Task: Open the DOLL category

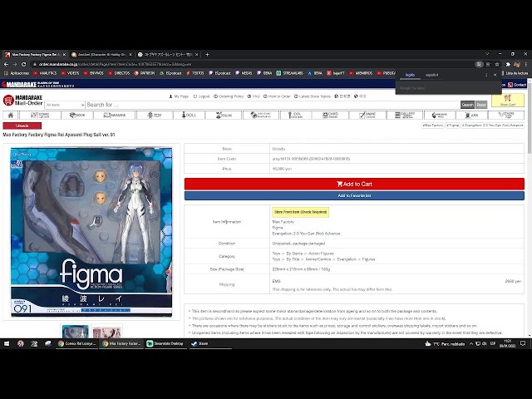Action: click(189, 115)
